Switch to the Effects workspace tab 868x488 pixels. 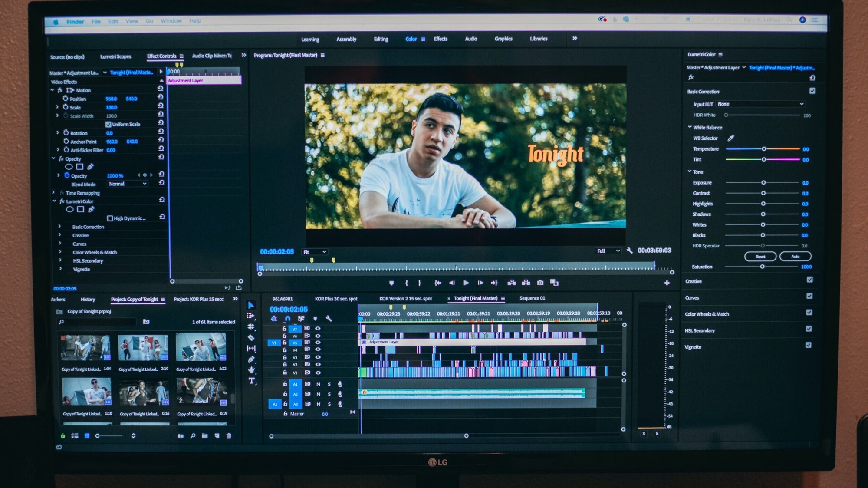coord(440,39)
